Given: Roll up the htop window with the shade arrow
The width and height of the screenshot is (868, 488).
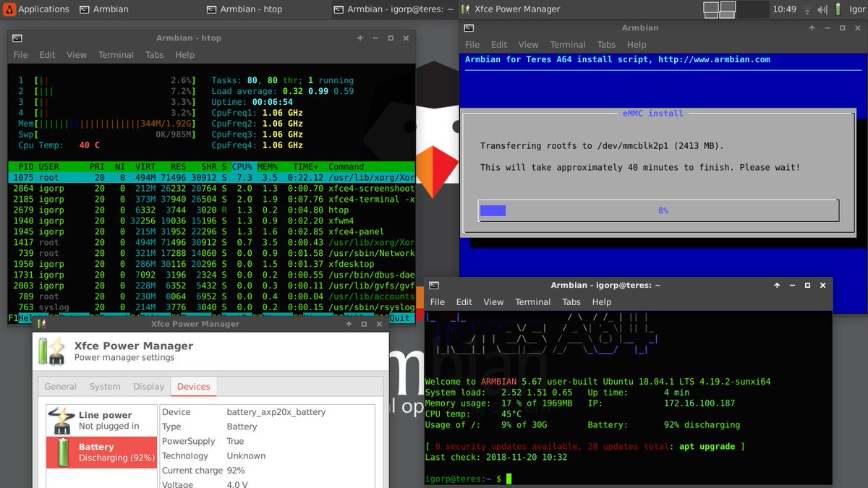Looking at the screenshot, I should coord(360,38).
